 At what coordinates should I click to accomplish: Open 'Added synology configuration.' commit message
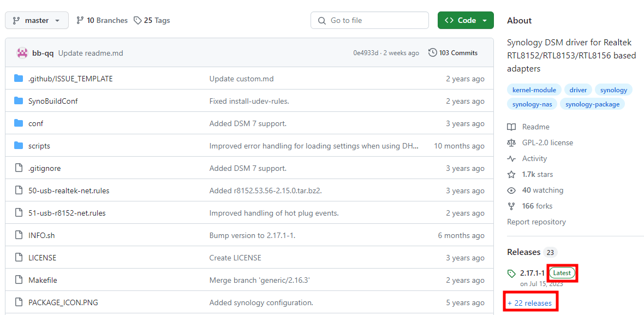coord(261,302)
